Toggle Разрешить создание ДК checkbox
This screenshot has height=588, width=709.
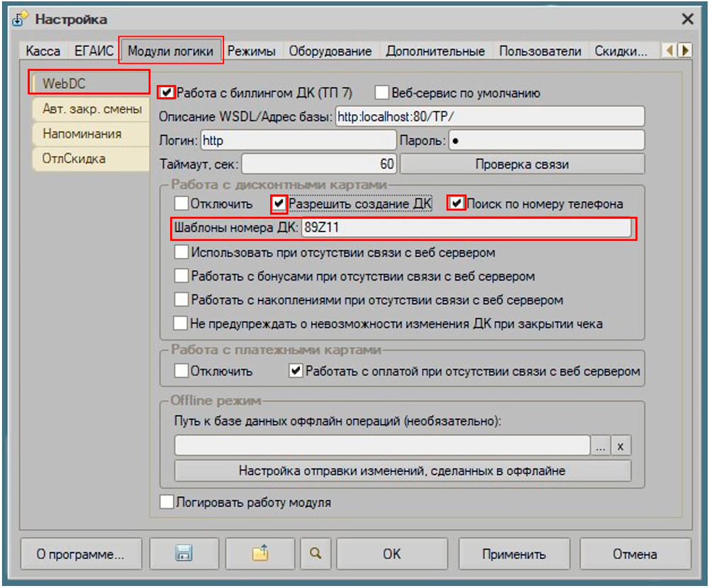click(x=279, y=204)
